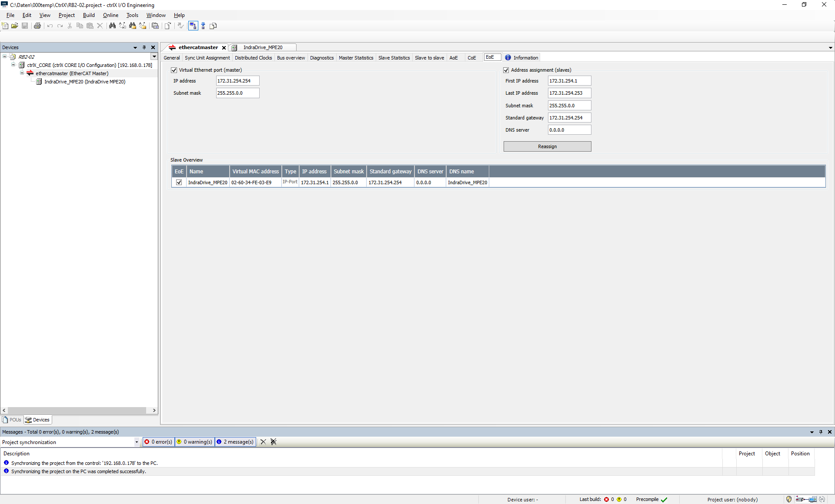
Task: Clear all messages with crossed-list icon
Action: tap(274, 442)
